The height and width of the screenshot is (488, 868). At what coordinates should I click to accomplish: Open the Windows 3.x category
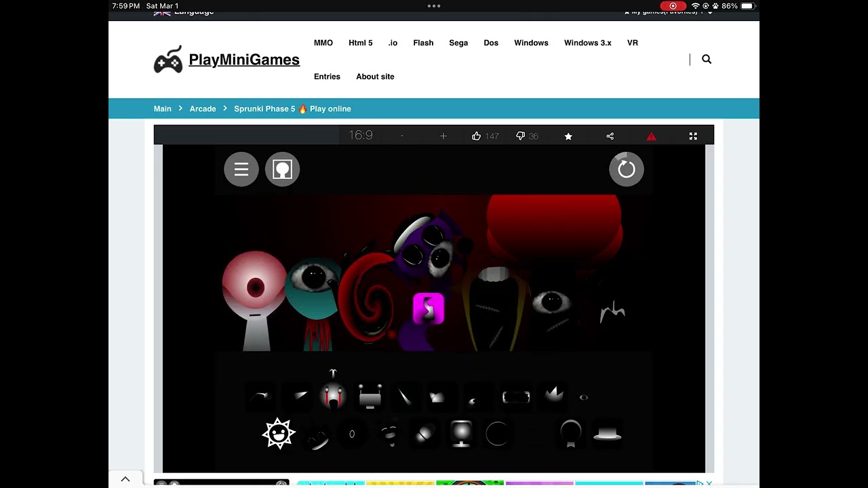pyautogui.click(x=588, y=43)
